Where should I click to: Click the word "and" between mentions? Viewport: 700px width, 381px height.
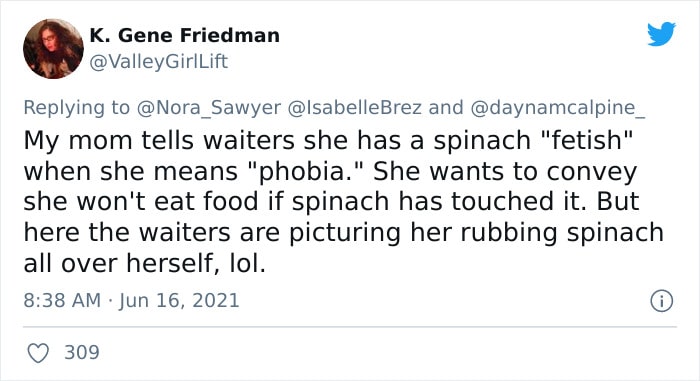coord(446,108)
